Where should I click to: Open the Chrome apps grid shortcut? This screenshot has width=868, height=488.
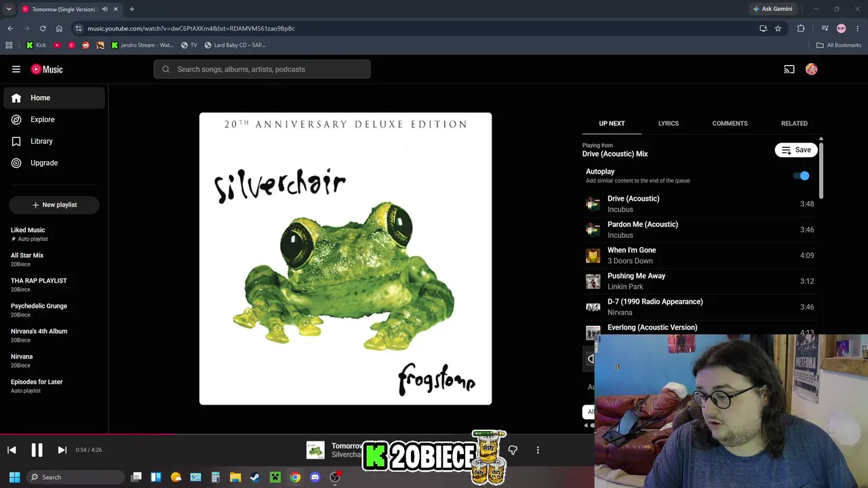click(x=9, y=45)
